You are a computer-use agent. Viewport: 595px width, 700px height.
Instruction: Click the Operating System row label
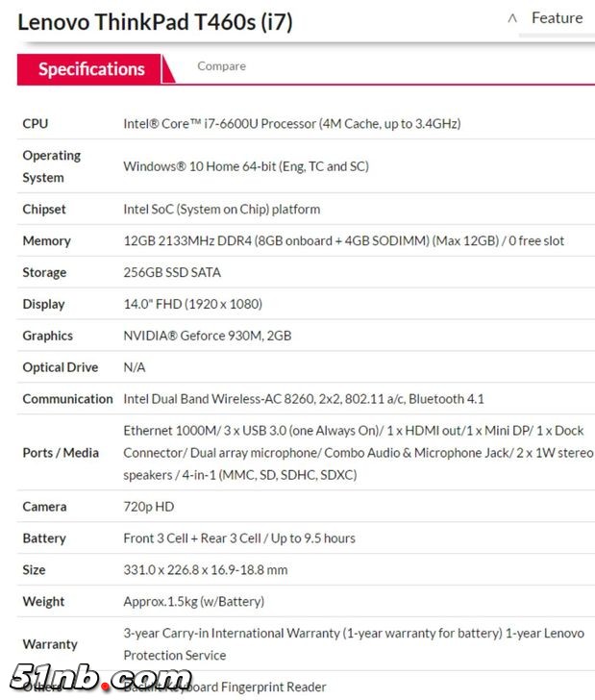(x=51, y=166)
